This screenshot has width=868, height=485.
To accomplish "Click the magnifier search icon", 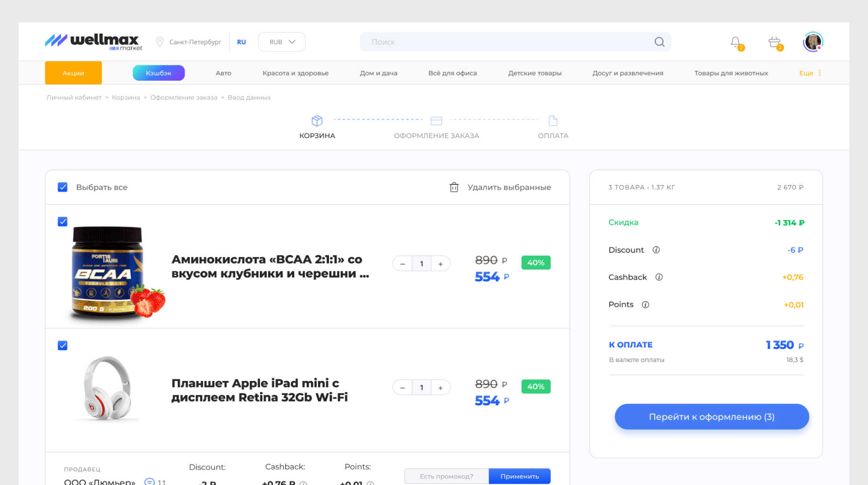I will [659, 42].
